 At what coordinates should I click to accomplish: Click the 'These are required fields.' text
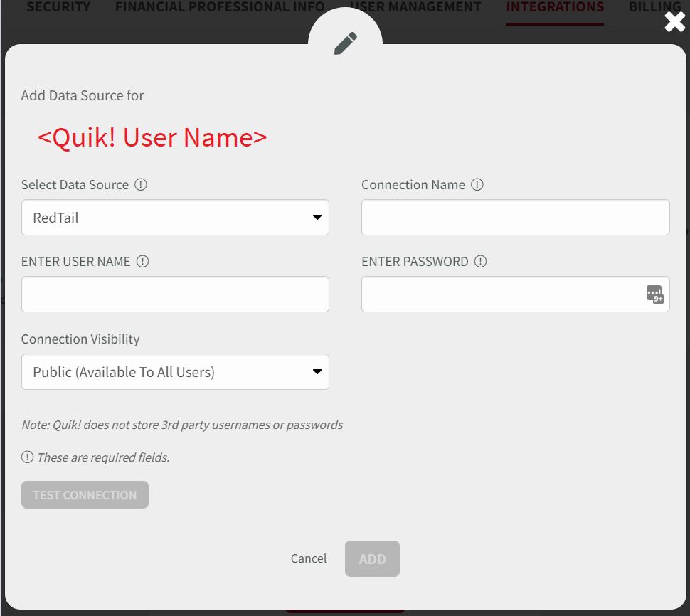(103, 457)
